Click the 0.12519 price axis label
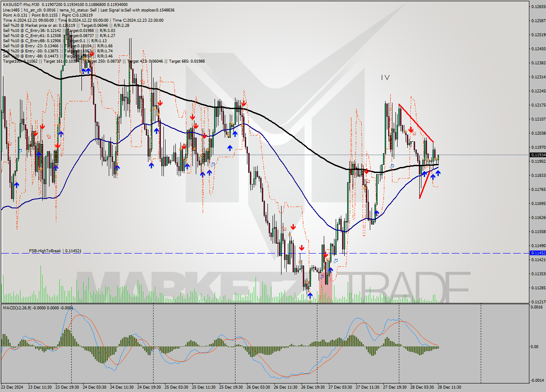The width and height of the screenshot is (546, 392). [x=538, y=35]
